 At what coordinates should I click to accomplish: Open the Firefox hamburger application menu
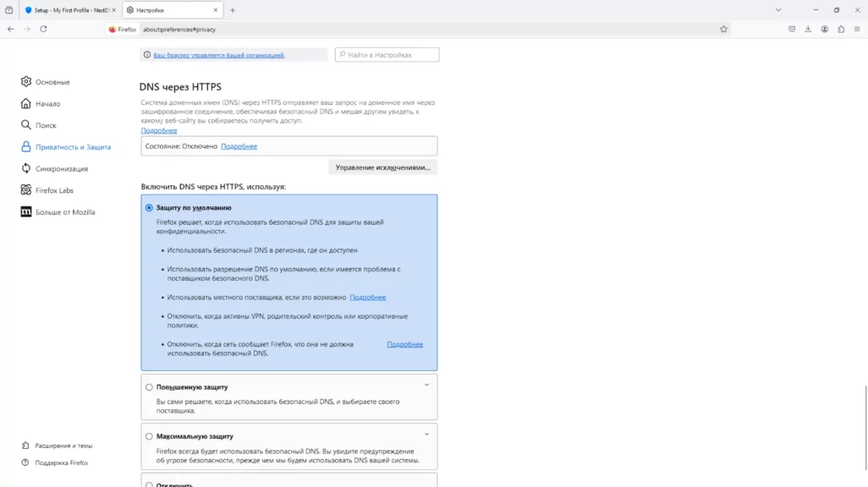pyautogui.click(x=857, y=29)
